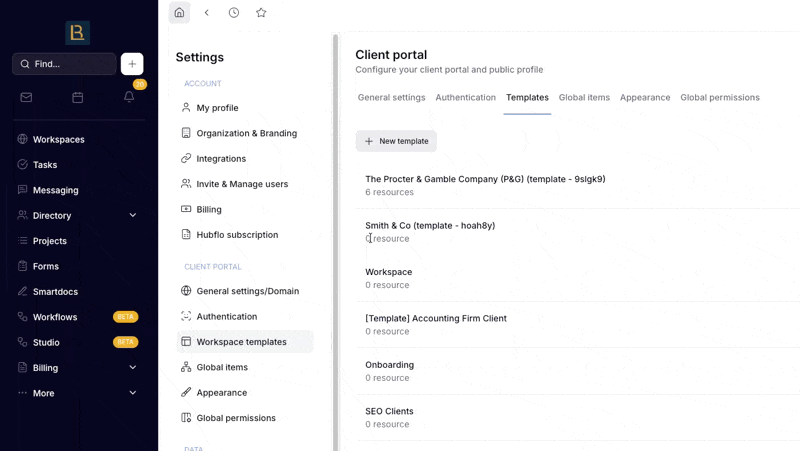Switch to Authentication tab
The image size is (800, 451).
point(465,97)
